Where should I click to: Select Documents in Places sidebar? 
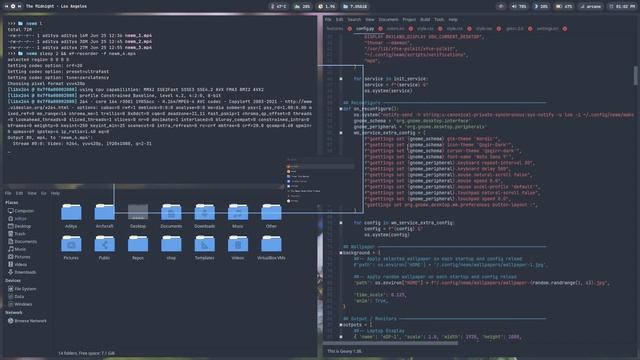[x=22, y=242]
